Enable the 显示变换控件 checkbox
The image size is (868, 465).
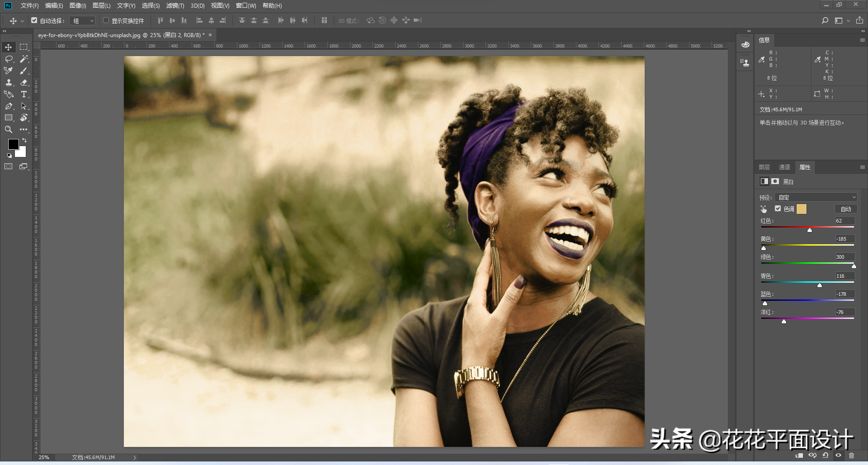point(106,20)
